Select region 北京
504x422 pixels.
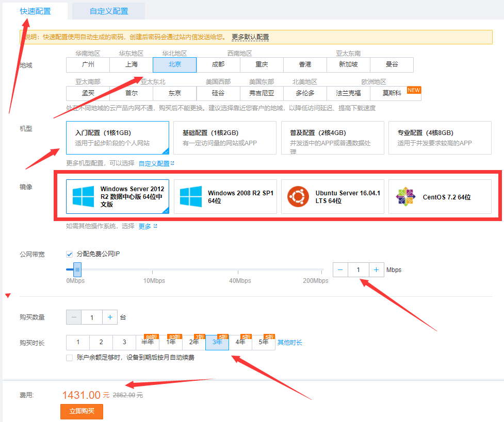click(x=174, y=64)
